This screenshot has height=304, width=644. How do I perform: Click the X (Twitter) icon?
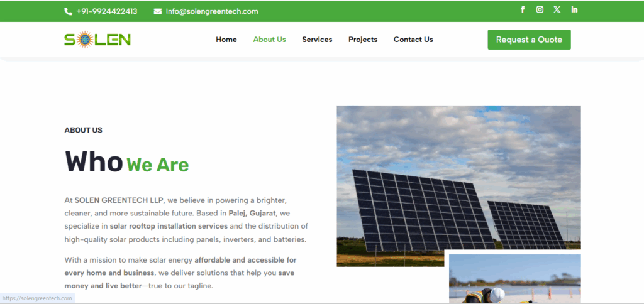[x=557, y=9]
